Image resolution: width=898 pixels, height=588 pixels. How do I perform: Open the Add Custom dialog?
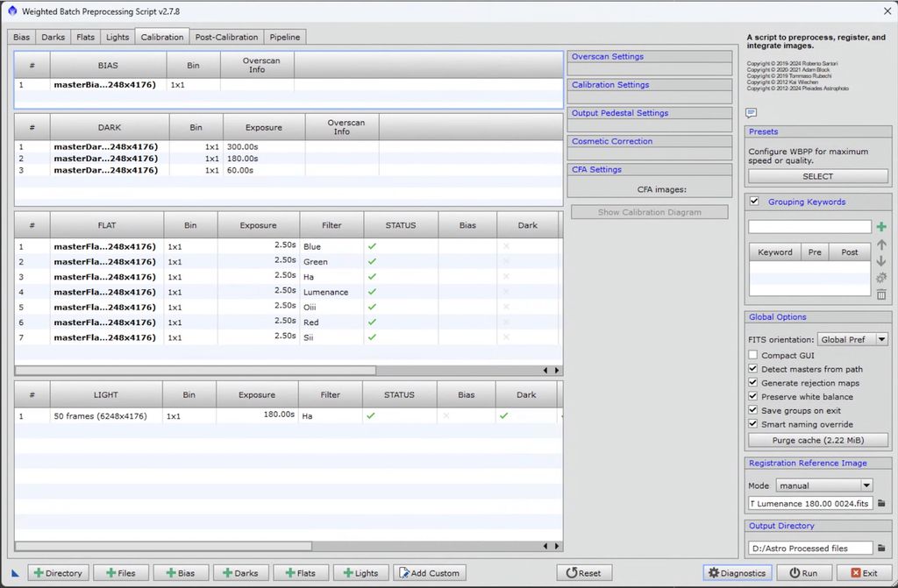(x=430, y=573)
